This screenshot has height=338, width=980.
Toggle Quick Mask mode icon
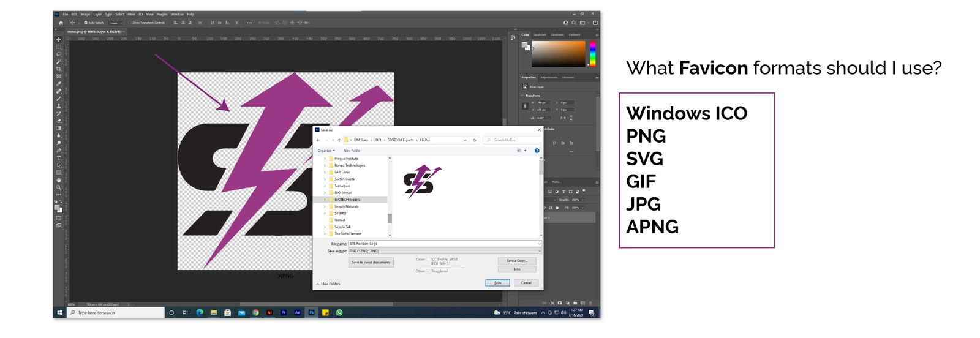click(59, 218)
